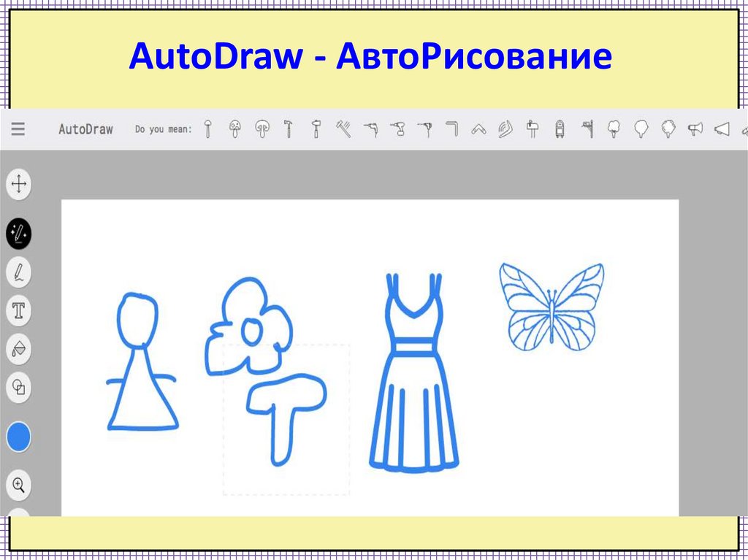The width and height of the screenshot is (748, 560).
Task: Open the blue color picker circle
Action: (x=18, y=437)
